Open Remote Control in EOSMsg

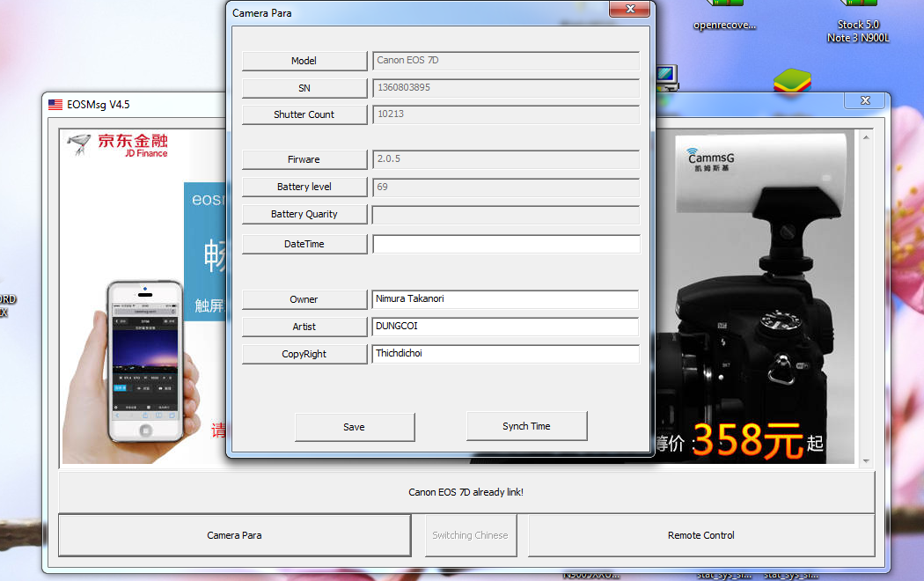[x=700, y=535]
